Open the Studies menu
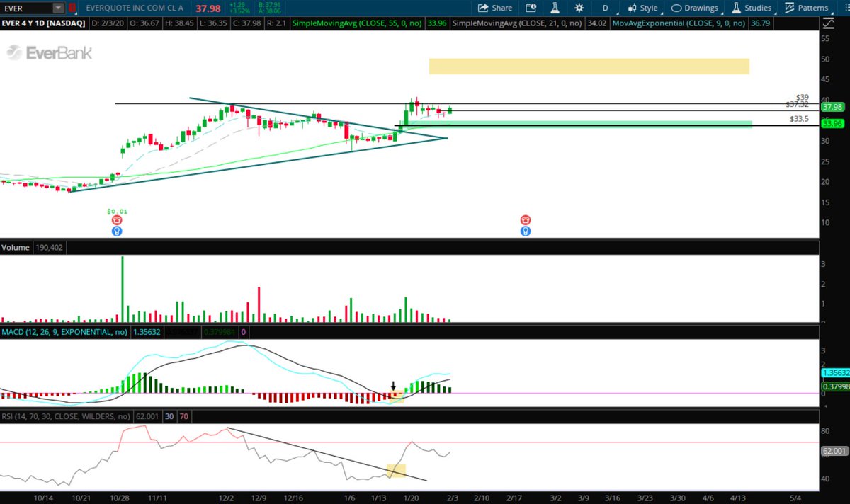This screenshot has height=504, width=850. pyautogui.click(x=752, y=8)
